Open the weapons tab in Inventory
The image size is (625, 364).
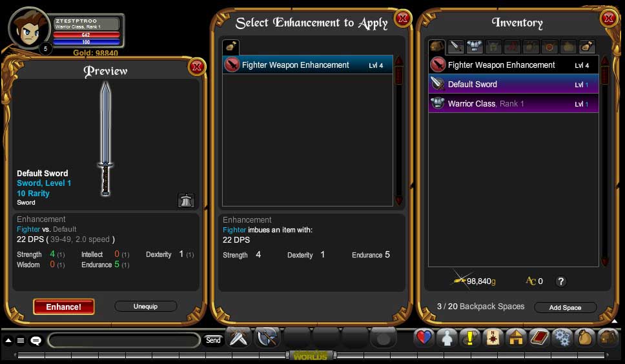coord(456,47)
